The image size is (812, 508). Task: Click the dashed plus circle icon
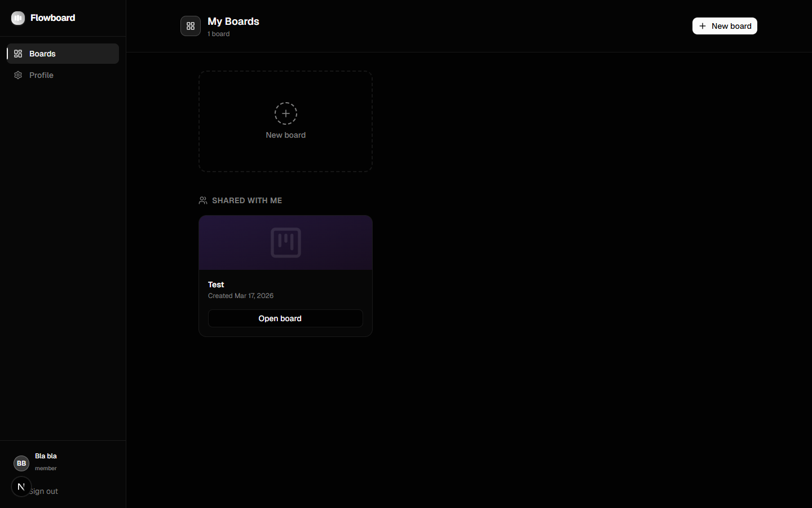pos(286,113)
